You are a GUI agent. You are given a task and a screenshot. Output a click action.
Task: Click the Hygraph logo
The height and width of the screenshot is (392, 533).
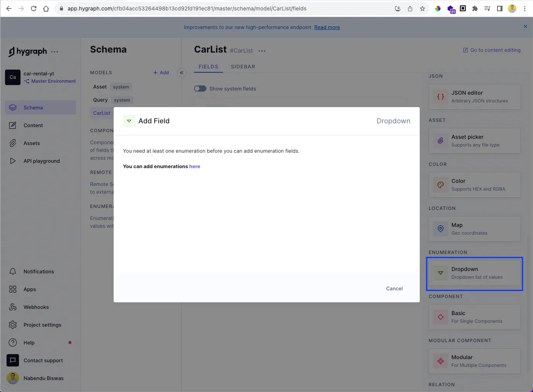coord(28,51)
